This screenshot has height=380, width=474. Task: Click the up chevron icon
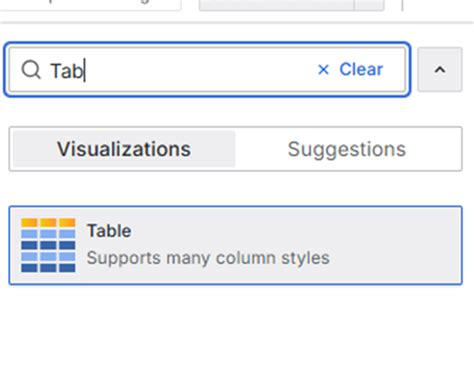click(440, 70)
